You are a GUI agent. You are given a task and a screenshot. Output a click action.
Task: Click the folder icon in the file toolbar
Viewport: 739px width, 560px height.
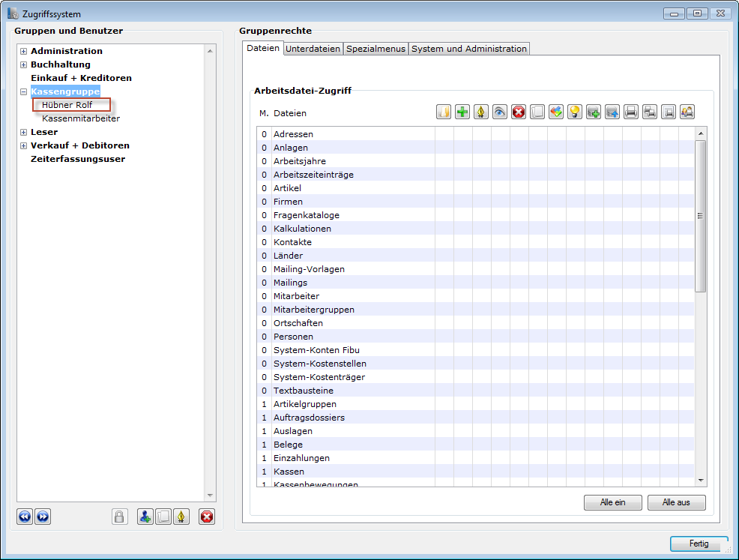(444, 112)
